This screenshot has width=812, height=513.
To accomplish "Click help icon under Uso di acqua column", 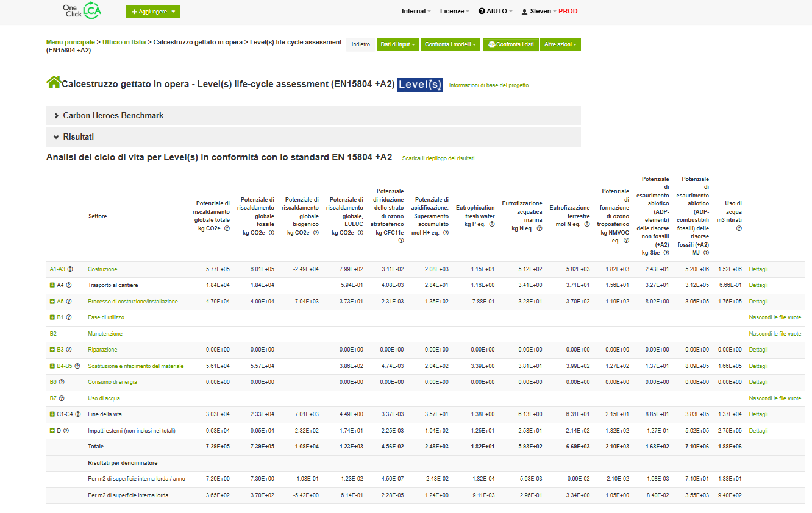I will (x=739, y=228).
